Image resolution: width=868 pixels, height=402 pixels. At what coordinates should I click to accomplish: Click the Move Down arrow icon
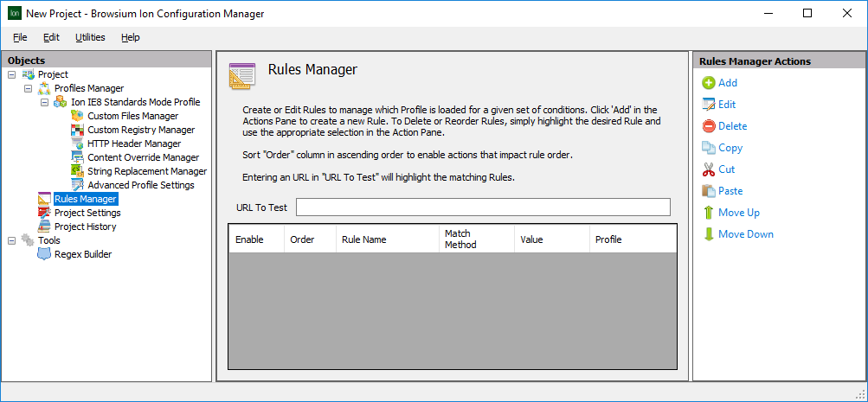(x=708, y=234)
